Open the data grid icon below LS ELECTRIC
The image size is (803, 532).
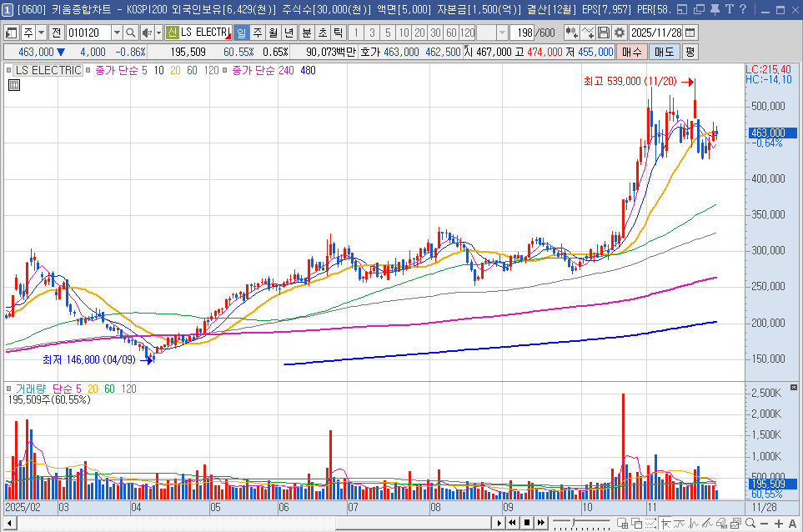(14, 85)
